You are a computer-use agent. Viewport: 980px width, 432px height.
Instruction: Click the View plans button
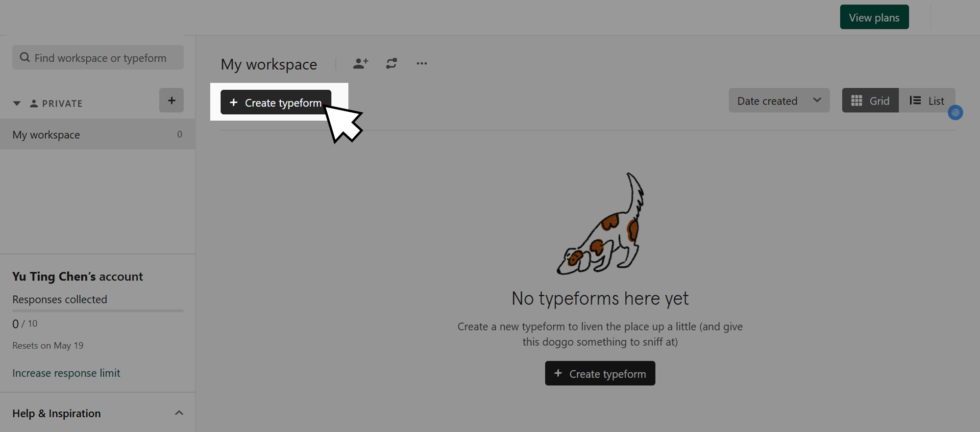(874, 17)
